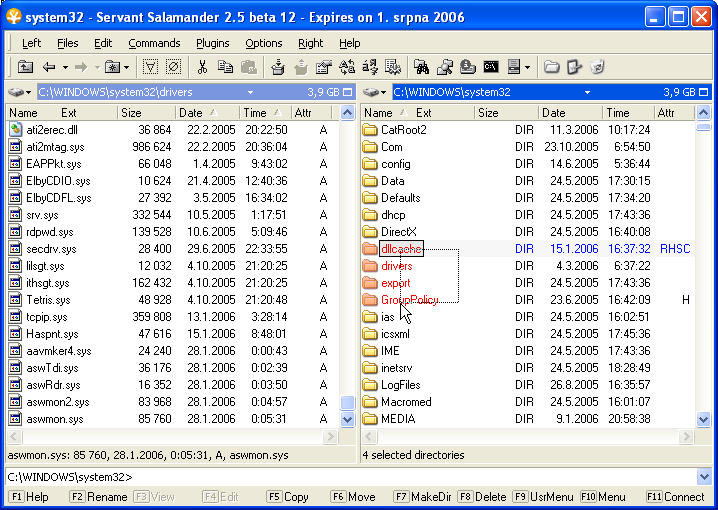Viewport: 718px width, 510px height.
Task: Click the Change Case toolbar icon
Action: click(370, 67)
